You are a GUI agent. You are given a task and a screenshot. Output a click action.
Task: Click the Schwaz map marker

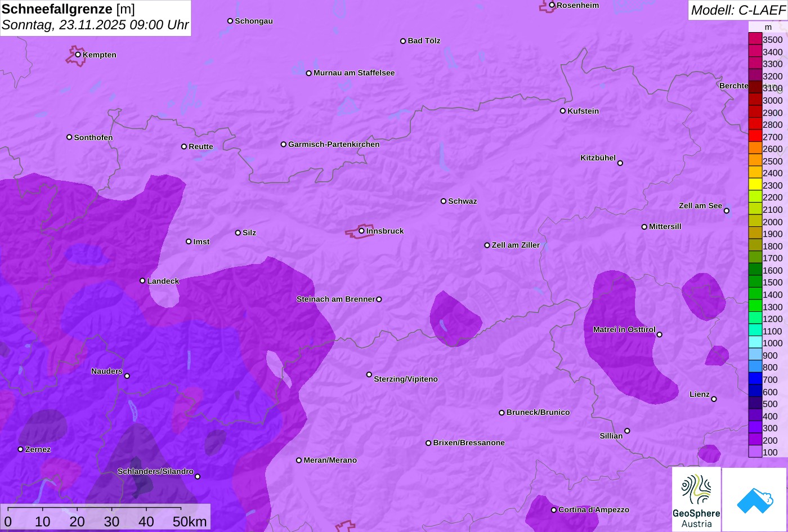pos(444,201)
